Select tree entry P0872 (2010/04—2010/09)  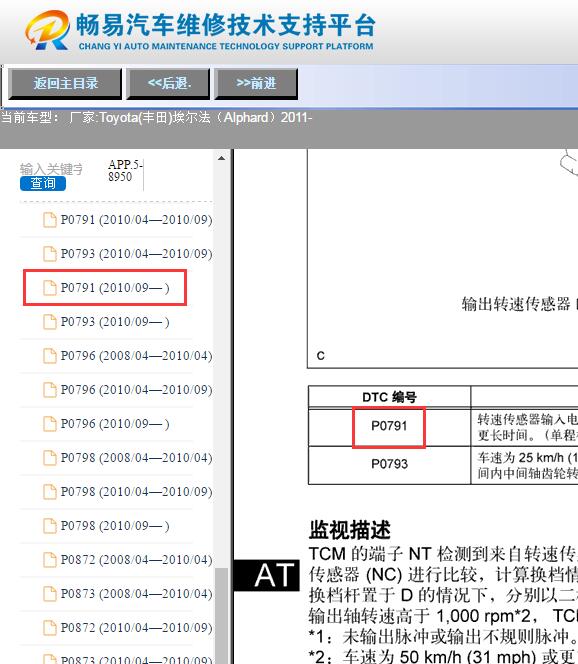coord(136,628)
